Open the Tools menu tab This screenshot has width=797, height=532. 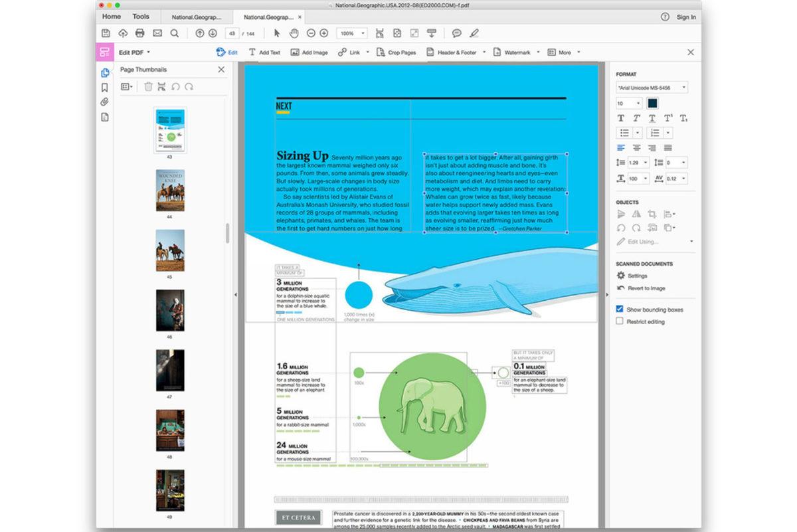click(x=140, y=16)
